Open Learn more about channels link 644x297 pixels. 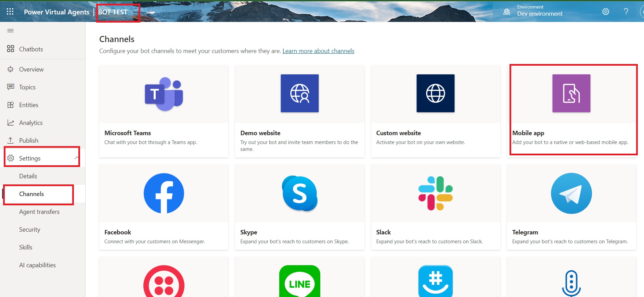(318, 51)
